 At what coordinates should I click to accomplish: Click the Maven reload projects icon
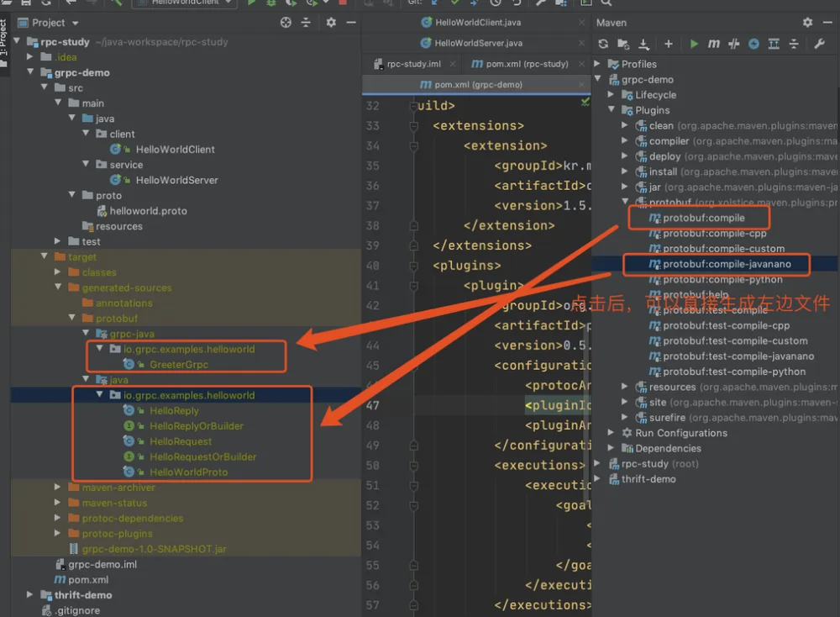point(603,44)
